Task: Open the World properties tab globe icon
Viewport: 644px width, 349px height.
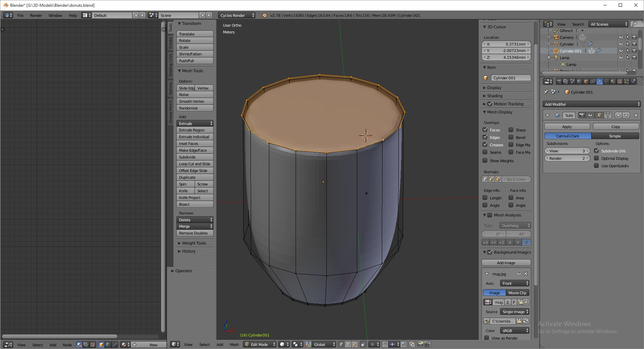Action: [579, 81]
